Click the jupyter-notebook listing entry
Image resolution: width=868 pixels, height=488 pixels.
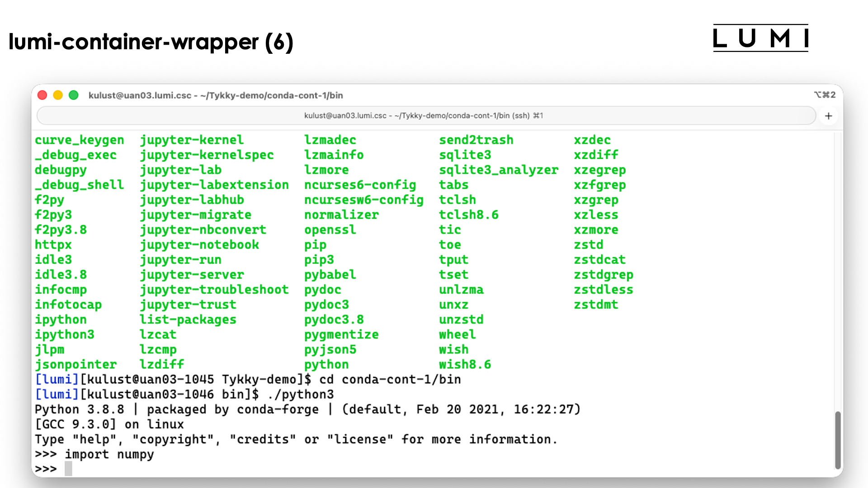click(200, 244)
